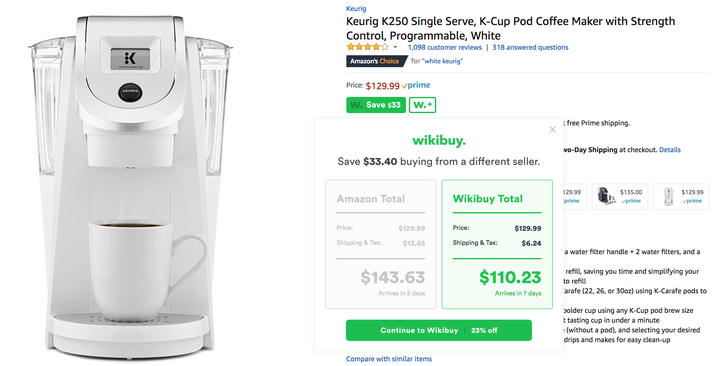Click the Amazon's Choice badge
This screenshot has height=366, width=720.
pos(376,61)
